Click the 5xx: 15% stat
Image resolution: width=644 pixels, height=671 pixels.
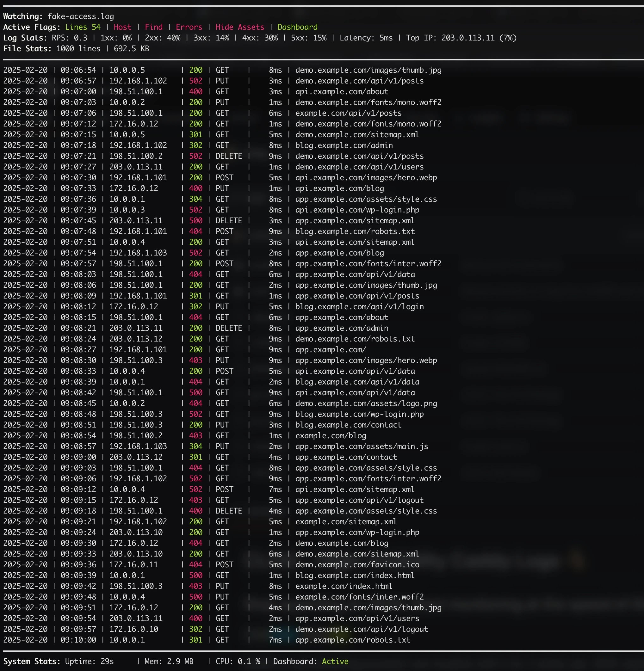309,38
